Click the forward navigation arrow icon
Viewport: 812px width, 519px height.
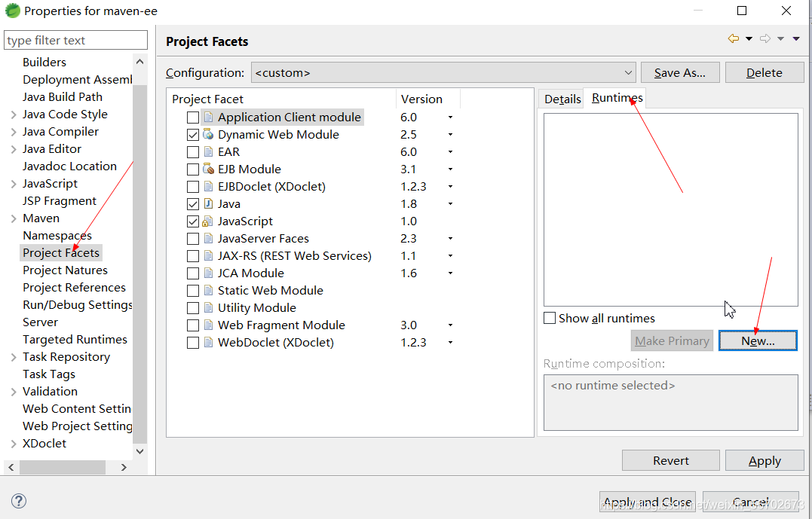765,39
